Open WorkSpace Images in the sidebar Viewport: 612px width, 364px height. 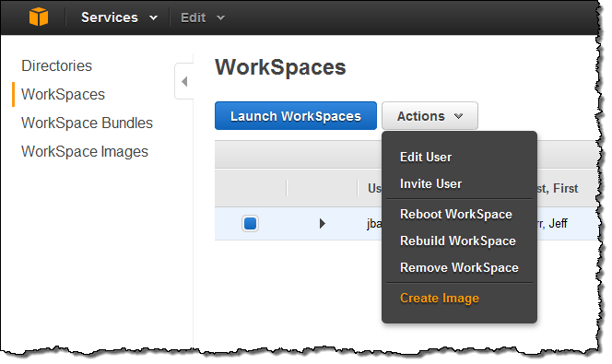(x=85, y=151)
